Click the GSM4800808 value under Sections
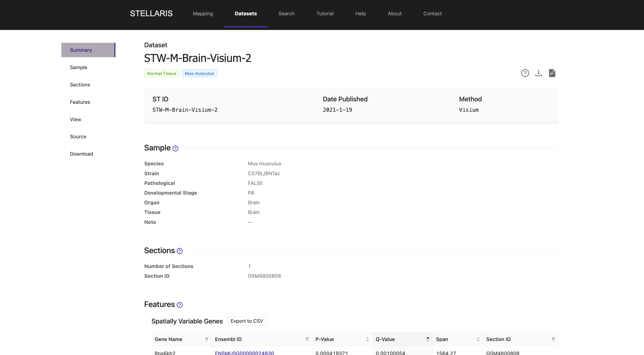The height and width of the screenshot is (355, 644). (x=264, y=276)
